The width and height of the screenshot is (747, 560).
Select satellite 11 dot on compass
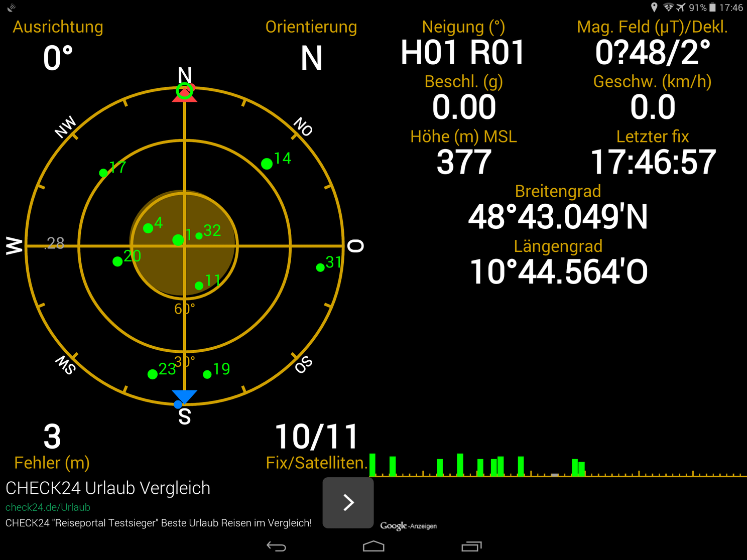[199, 286]
